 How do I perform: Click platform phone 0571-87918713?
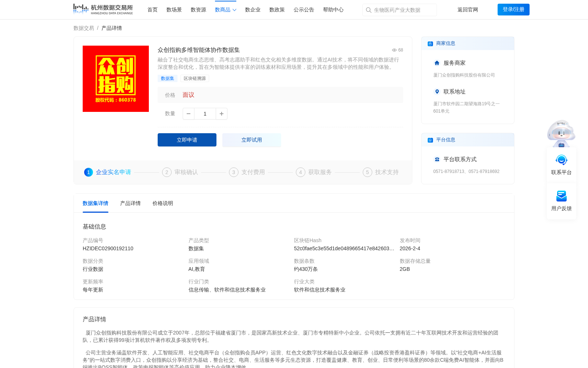pos(449,171)
